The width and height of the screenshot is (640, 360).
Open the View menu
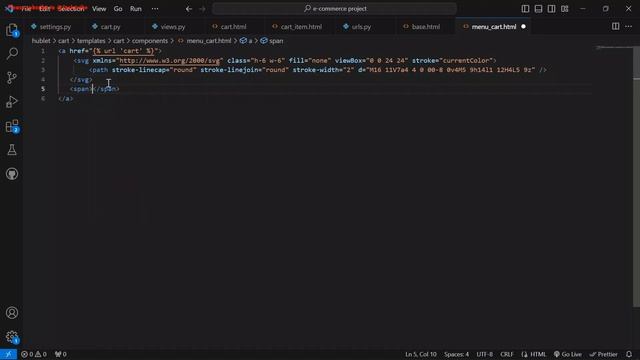click(99, 9)
